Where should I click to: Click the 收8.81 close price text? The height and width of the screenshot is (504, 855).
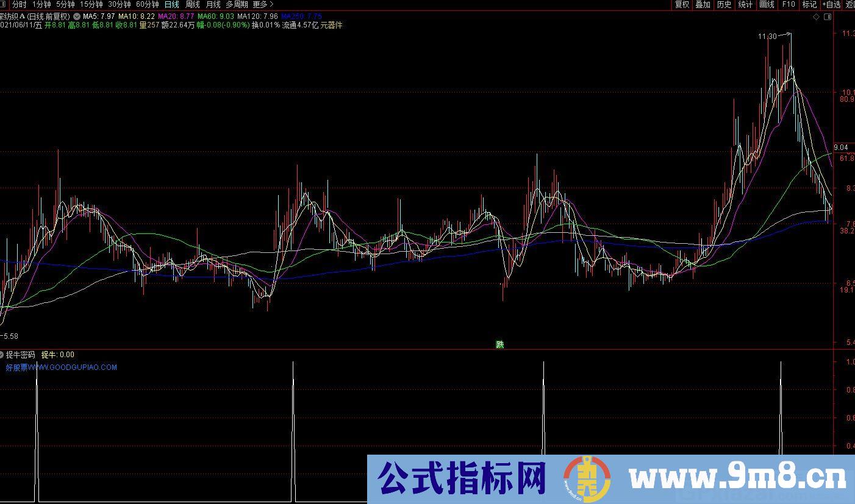(126, 26)
